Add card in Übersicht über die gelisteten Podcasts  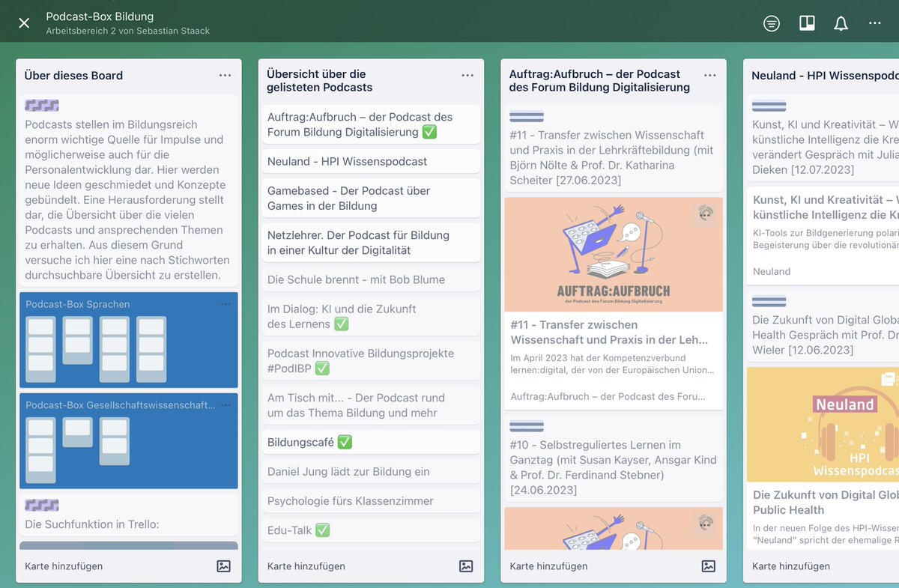pyautogui.click(x=306, y=566)
